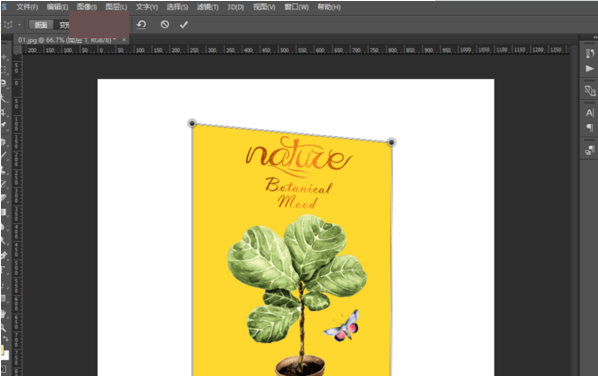598x376 pixels.
Task: Click the reset perspective warp arrow icon
Action: tap(141, 25)
